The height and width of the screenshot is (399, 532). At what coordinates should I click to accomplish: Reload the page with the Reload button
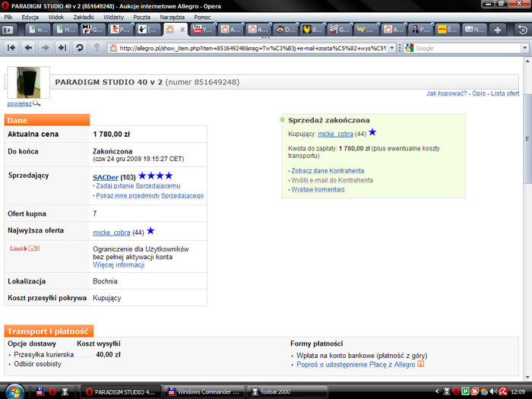point(79,48)
